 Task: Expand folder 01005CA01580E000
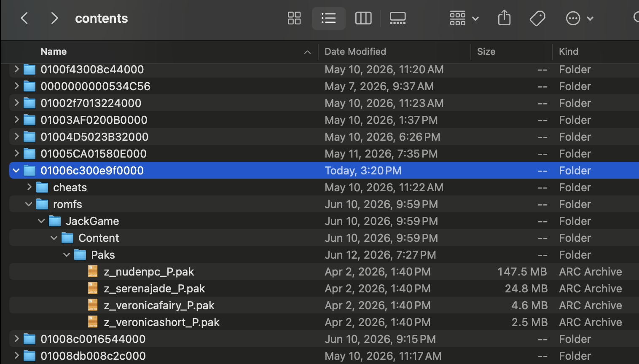click(16, 153)
